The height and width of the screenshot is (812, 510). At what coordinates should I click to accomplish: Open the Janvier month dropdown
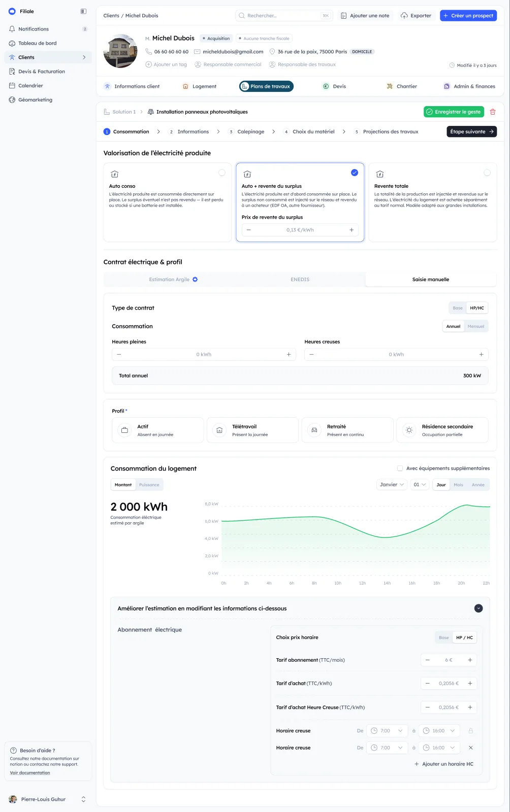click(x=392, y=485)
